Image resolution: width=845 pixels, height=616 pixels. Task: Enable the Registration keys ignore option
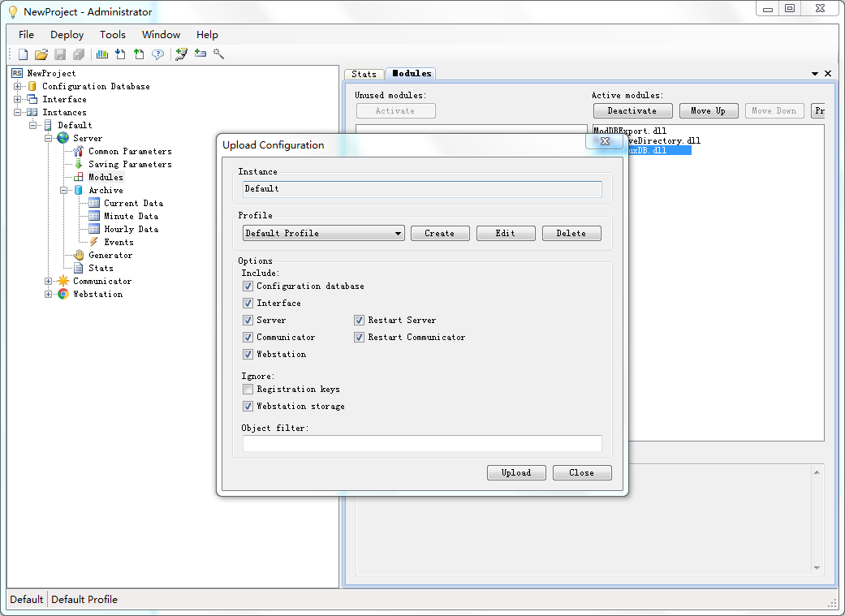(x=248, y=389)
